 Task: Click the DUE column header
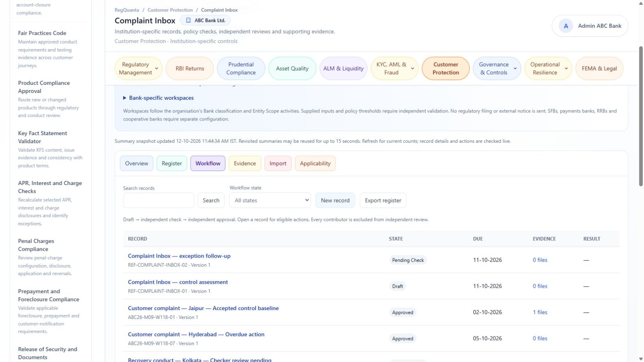point(478,239)
